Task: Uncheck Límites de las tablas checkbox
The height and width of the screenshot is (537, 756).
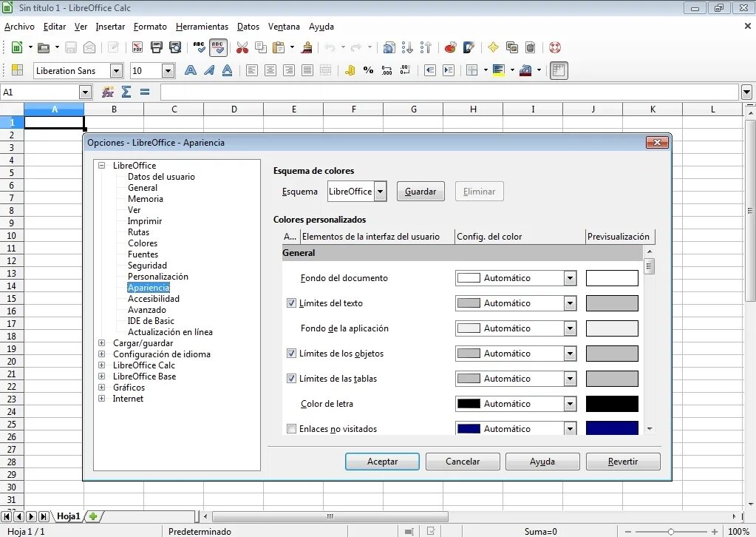Action: click(291, 378)
